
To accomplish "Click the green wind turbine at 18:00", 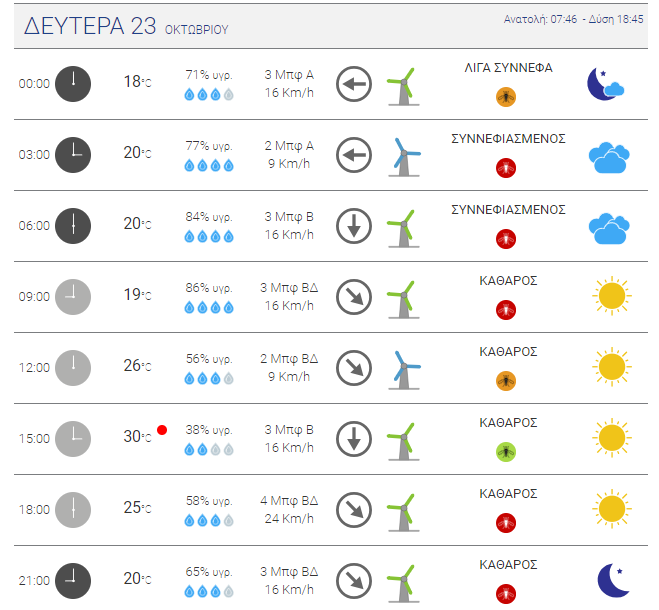I will click(x=403, y=512).
